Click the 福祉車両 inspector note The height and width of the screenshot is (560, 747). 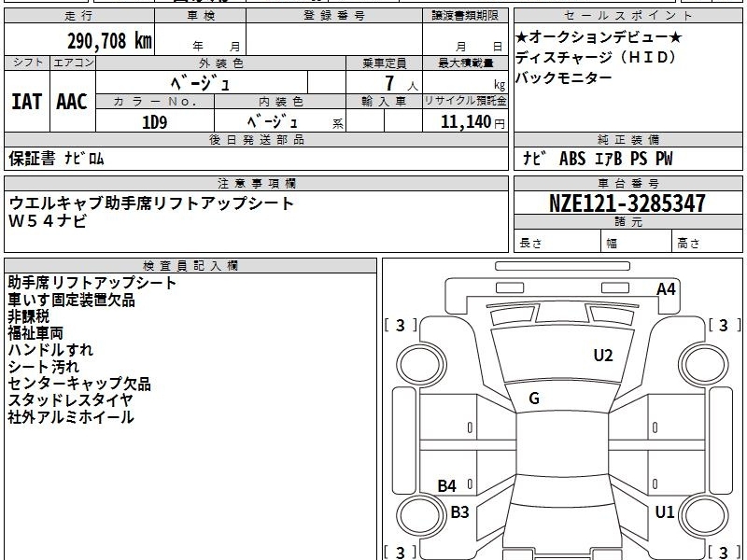[x=35, y=333]
